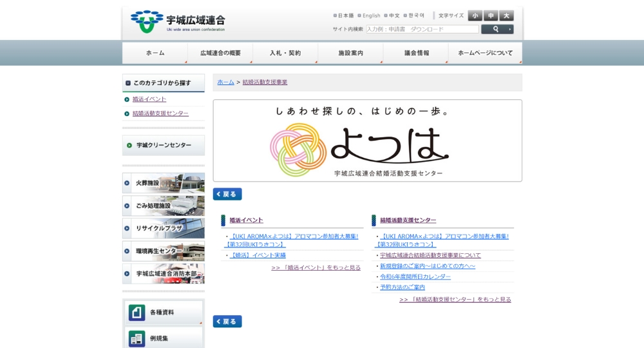Expand 「婚活イベント」をもっと見る link
644x348 pixels.
[316, 267]
